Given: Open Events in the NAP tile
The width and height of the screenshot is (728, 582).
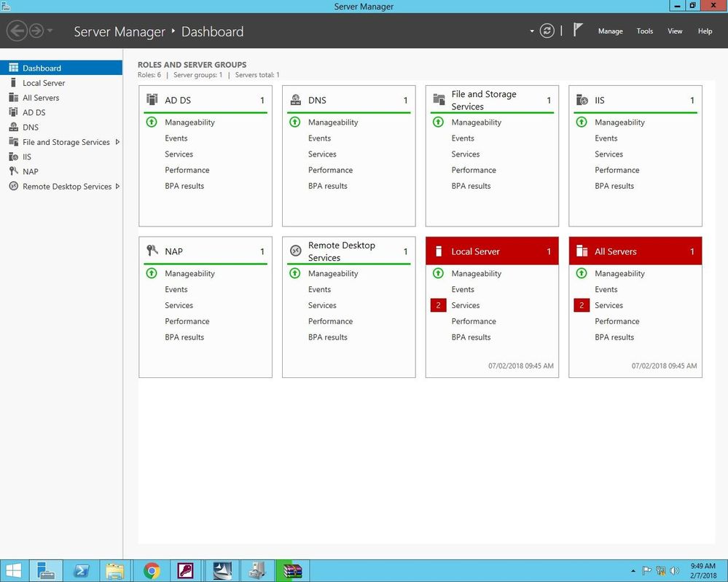Looking at the screenshot, I should click(x=176, y=289).
